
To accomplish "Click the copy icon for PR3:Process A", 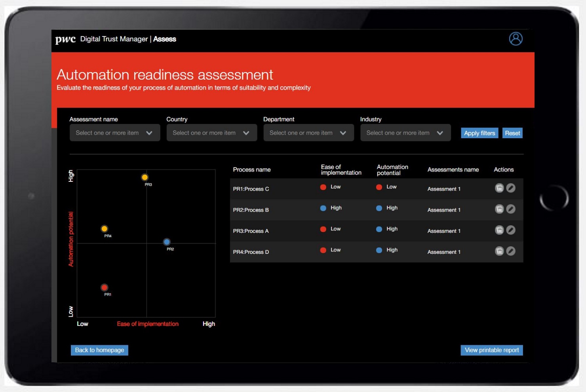I will (499, 230).
